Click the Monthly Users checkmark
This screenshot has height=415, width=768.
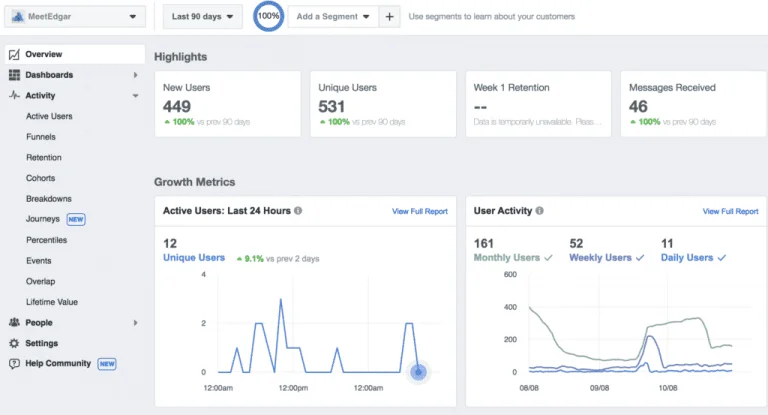pos(548,258)
